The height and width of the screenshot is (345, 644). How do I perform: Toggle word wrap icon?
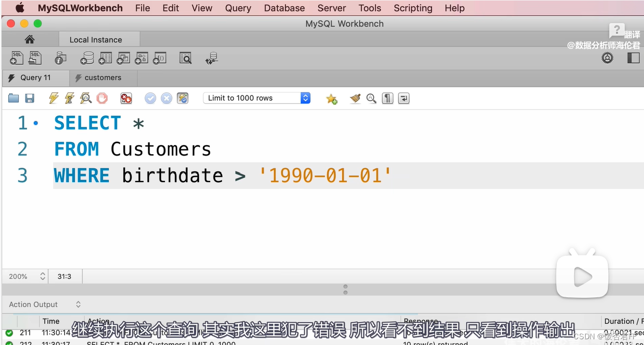[x=403, y=98]
